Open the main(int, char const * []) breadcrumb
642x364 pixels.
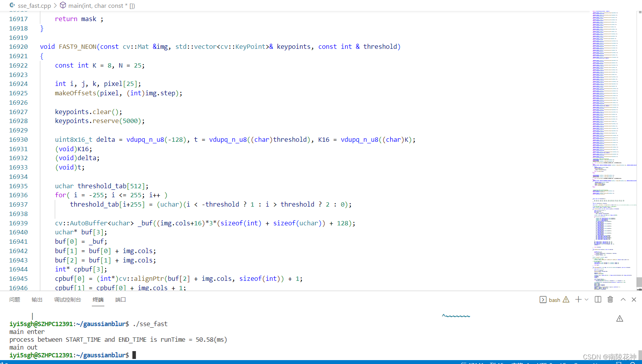pyautogui.click(x=102, y=5)
